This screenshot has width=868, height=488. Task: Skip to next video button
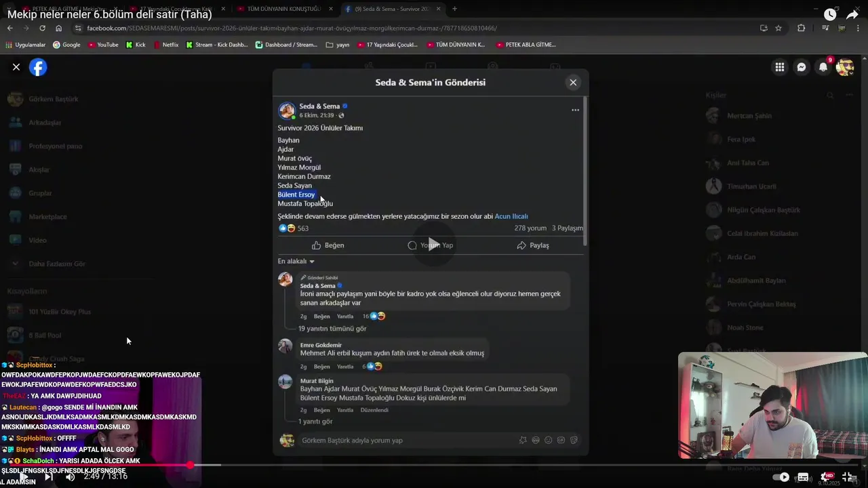coord(49,476)
